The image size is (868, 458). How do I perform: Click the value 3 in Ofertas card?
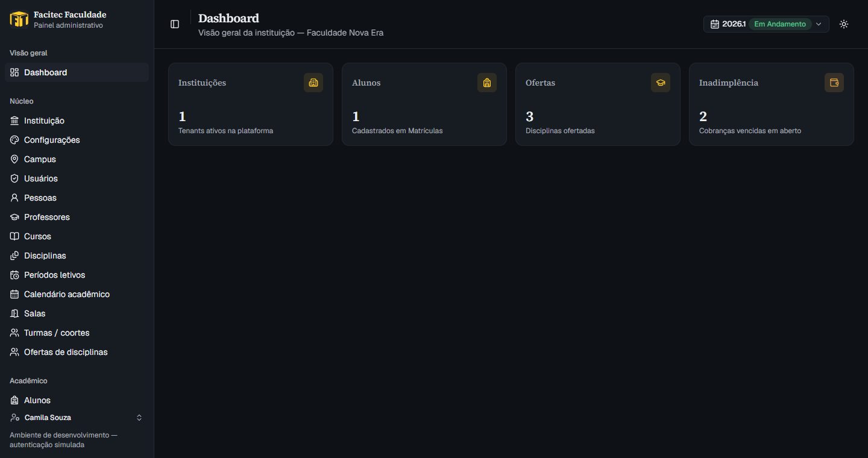pos(529,116)
